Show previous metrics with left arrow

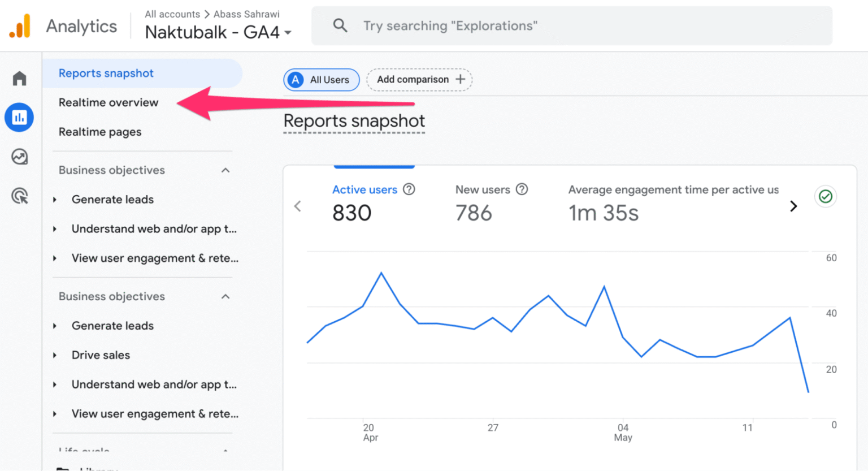coord(298,206)
